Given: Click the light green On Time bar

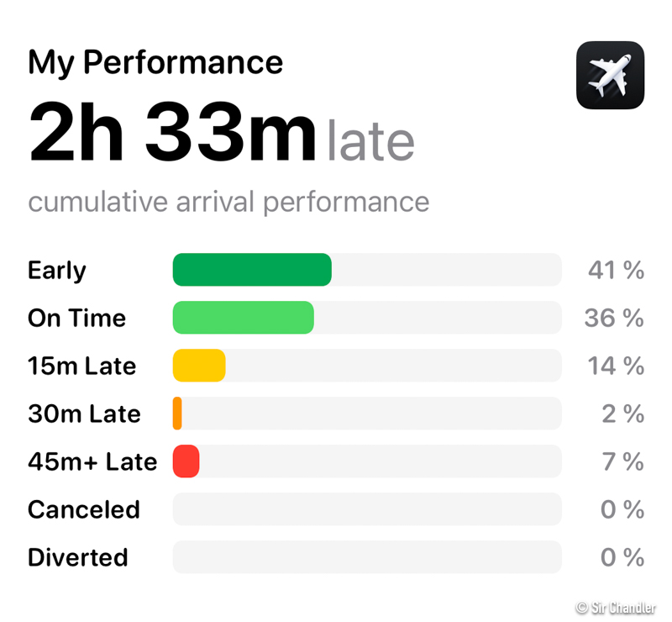Looking at the screenshot, I should [243, 318].
